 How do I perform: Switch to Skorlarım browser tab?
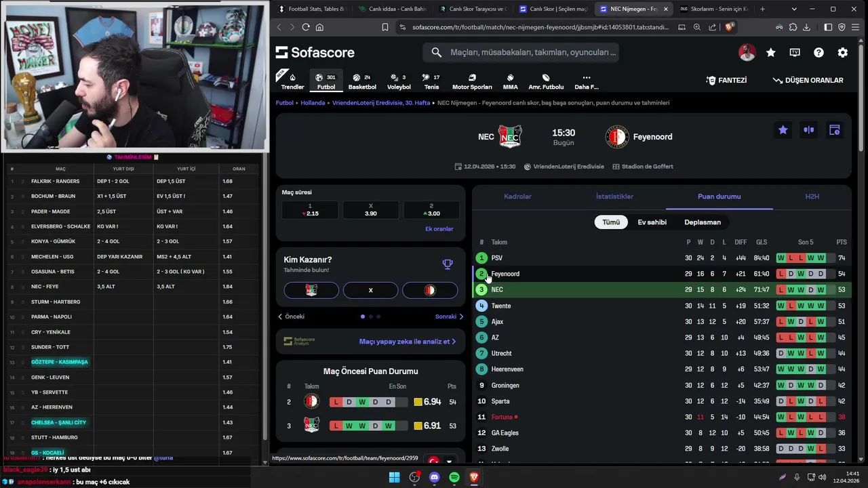click(x=713, y=9)
